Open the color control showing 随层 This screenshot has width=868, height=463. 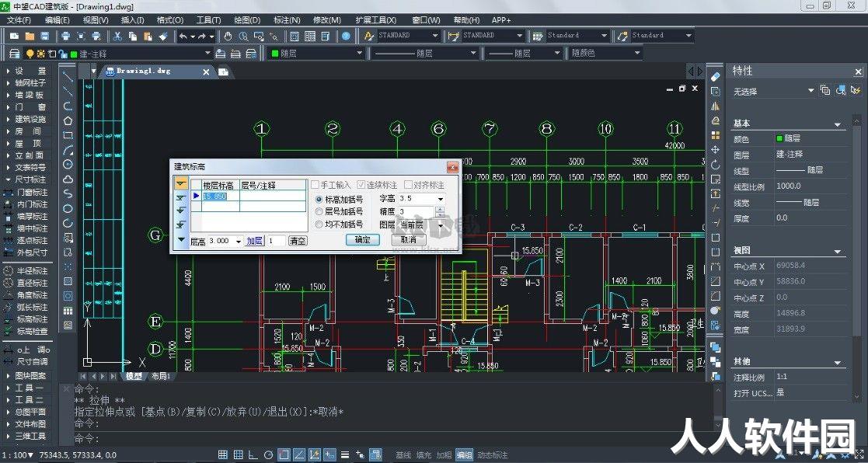click(x=315, y=54)
